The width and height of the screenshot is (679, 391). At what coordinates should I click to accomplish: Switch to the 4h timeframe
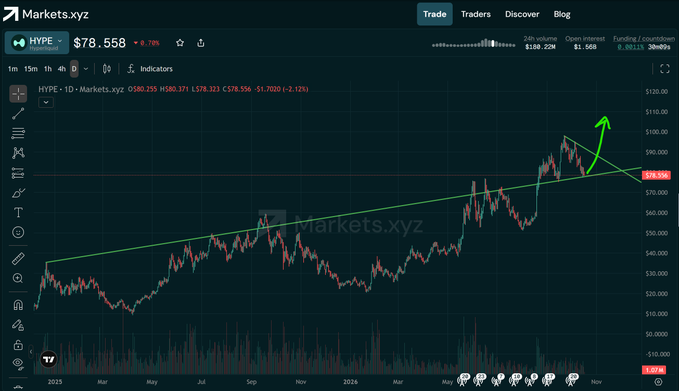(x=62, y=69)
